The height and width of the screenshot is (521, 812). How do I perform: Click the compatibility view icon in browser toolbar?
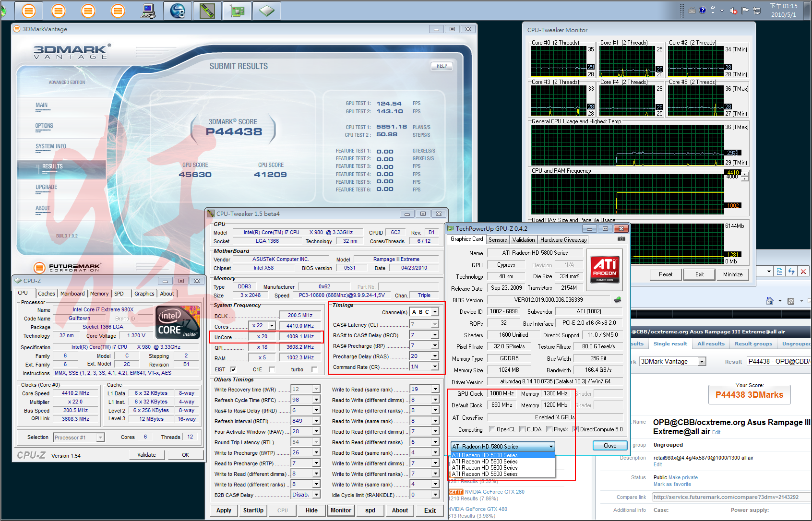pyautogui.click(x=779, y=272)
